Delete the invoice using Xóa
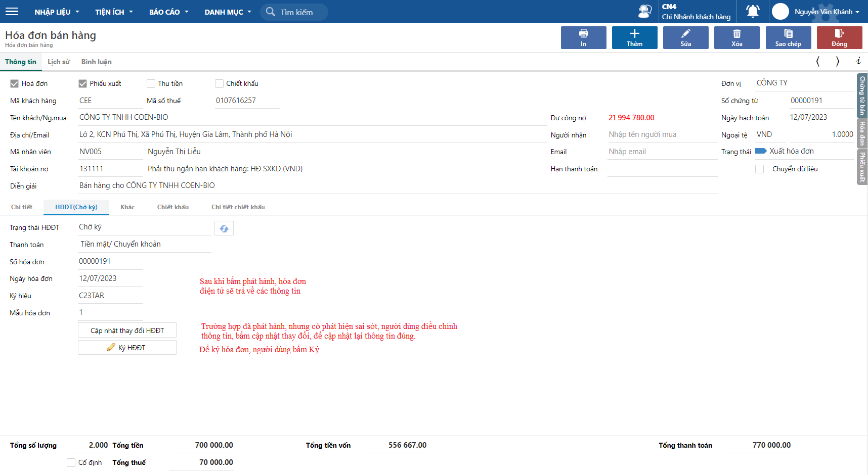The image size is (868, 475). coord(736,38)
